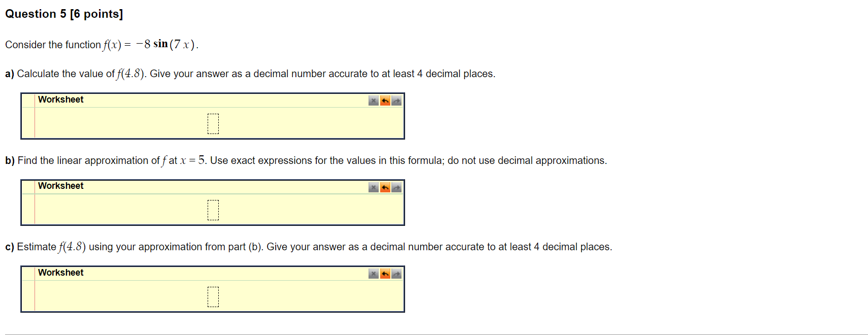
Task: Click the redo arrow in part a worksheet
Action: [396, 101]
